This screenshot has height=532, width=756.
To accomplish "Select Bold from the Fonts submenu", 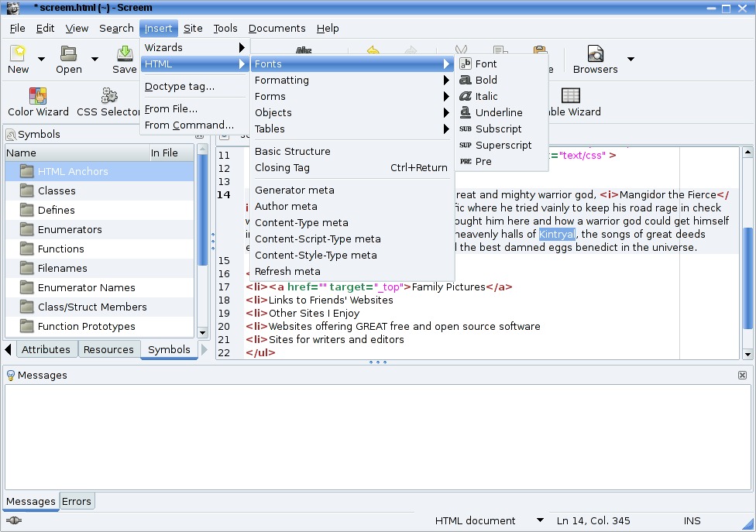I will [486, 80].
